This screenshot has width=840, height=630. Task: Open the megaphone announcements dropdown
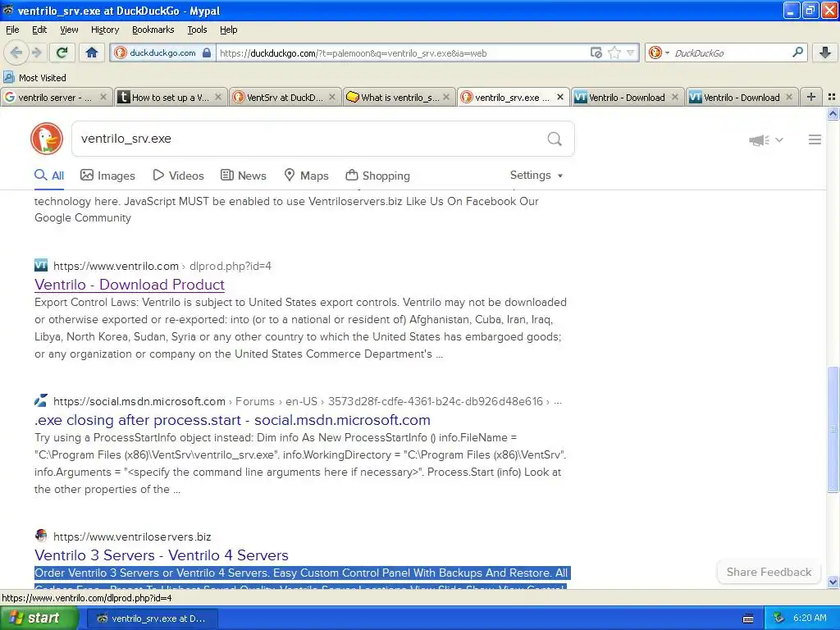point(765,139)
